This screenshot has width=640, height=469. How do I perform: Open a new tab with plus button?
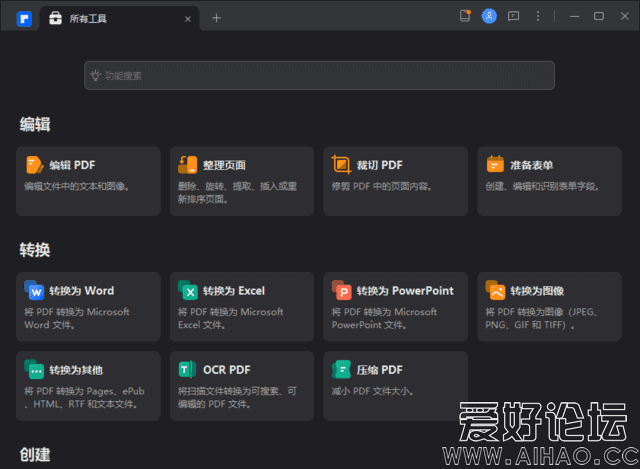click(x=216, y=18)
